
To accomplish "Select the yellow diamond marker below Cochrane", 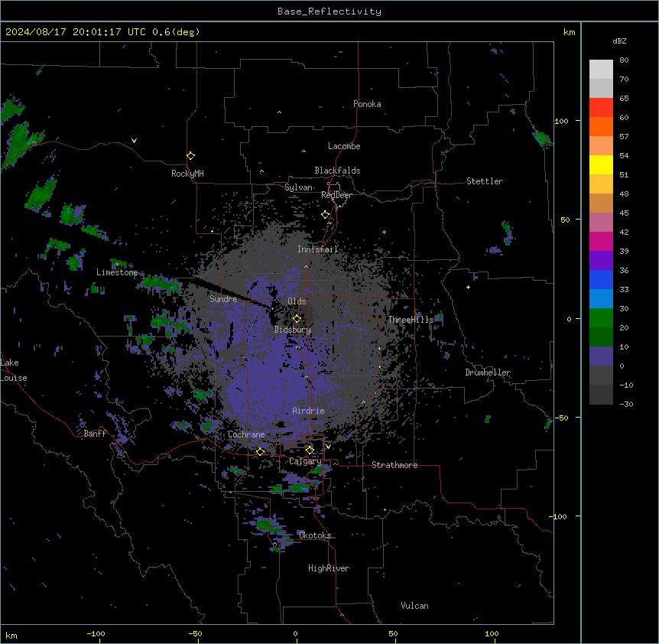I will click(260, 452).
